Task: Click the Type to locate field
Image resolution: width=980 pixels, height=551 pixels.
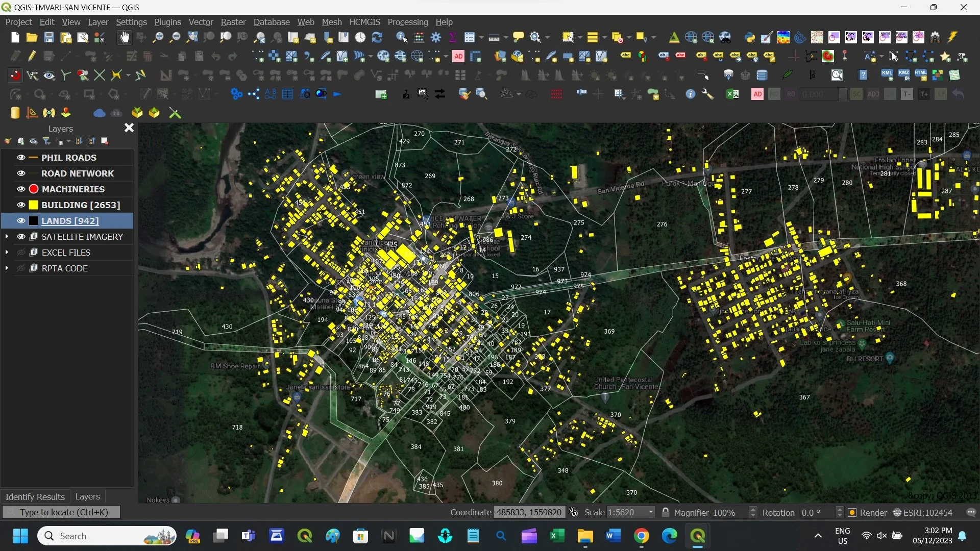Action: (61, 512)
